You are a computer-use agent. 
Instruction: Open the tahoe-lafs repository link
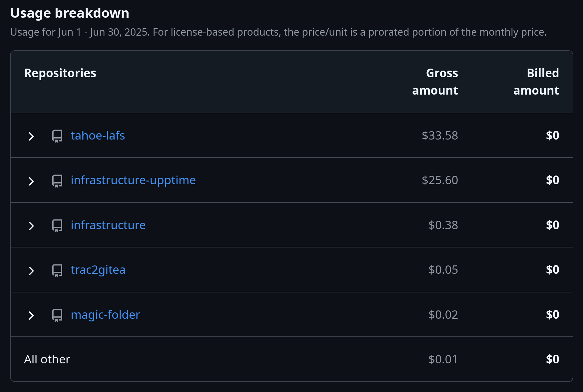pos(98,136)
